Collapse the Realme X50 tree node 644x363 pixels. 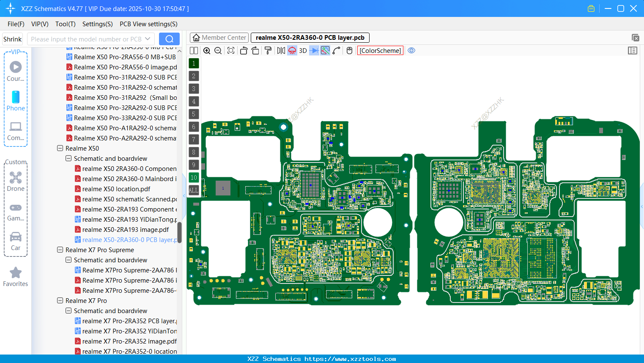point(60,148)
